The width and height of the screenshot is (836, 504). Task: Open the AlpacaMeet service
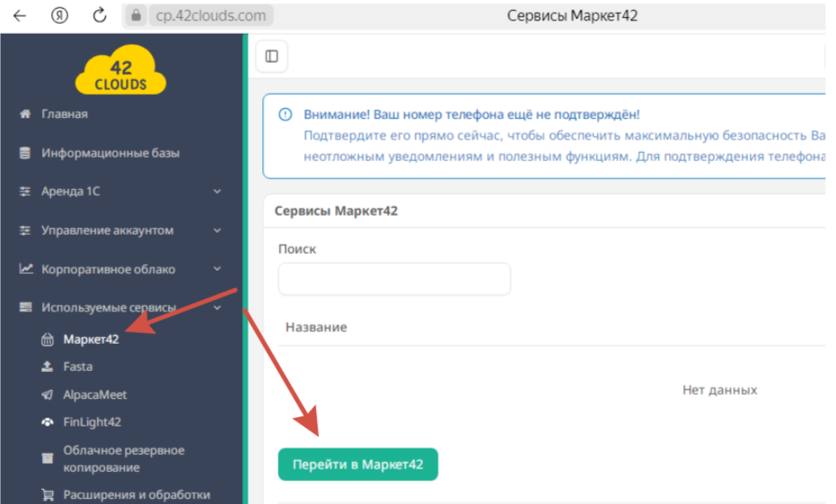point(95,395)
